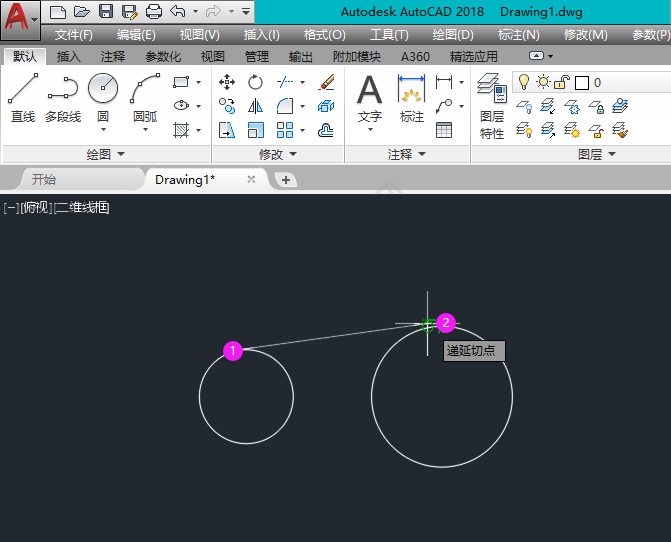
Task: Close the Drawing1 tab
Action: (x=251, y=179)
